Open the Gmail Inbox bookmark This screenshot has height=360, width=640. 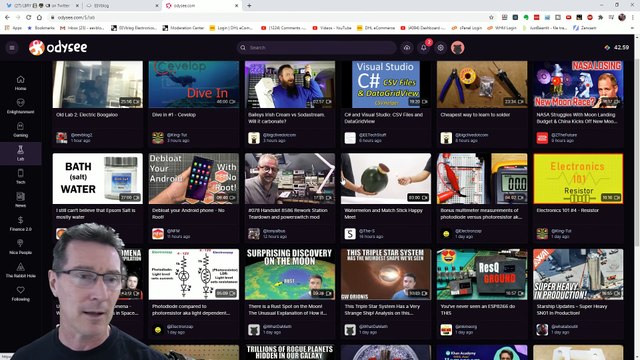pos(82,28)
